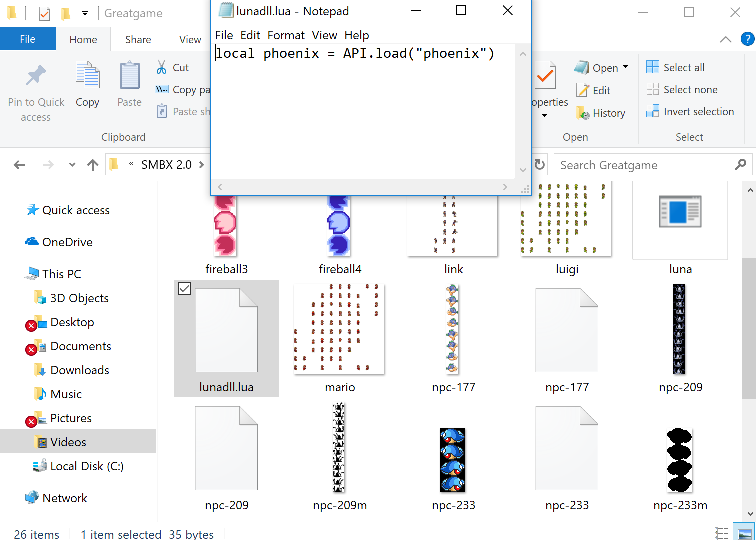Switch to the Home ribbon tab
756x540 pixels.
click(83, 39)
